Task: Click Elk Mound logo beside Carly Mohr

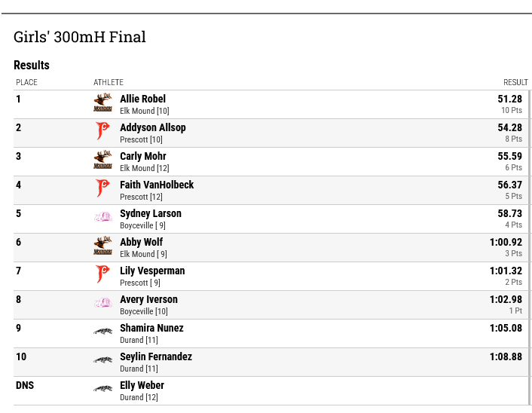Action: (102, 160)
